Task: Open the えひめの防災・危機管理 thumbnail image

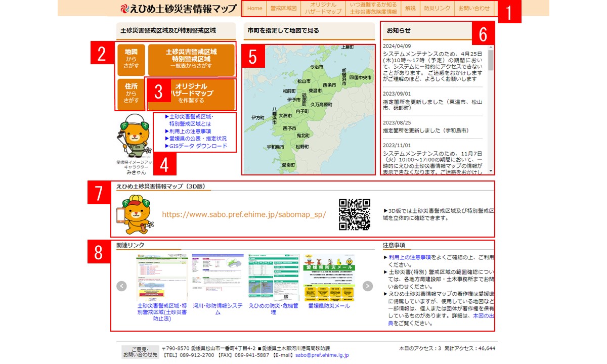Action: coord(274,278)
